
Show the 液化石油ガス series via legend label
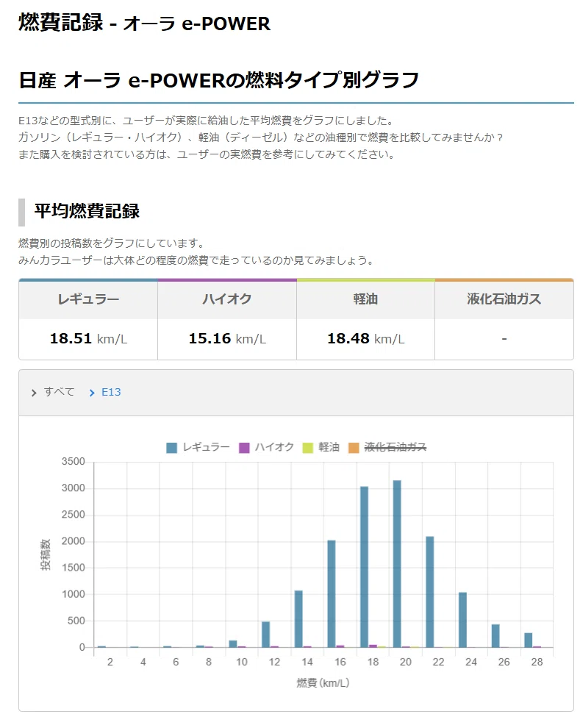(x=395, y=447)
